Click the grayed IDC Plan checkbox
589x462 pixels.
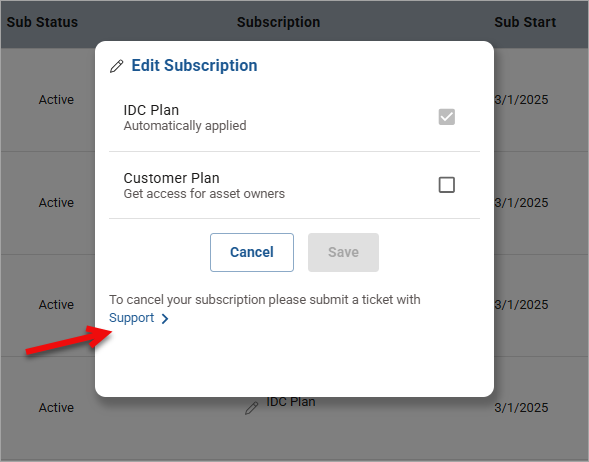(x=447, y=117)
